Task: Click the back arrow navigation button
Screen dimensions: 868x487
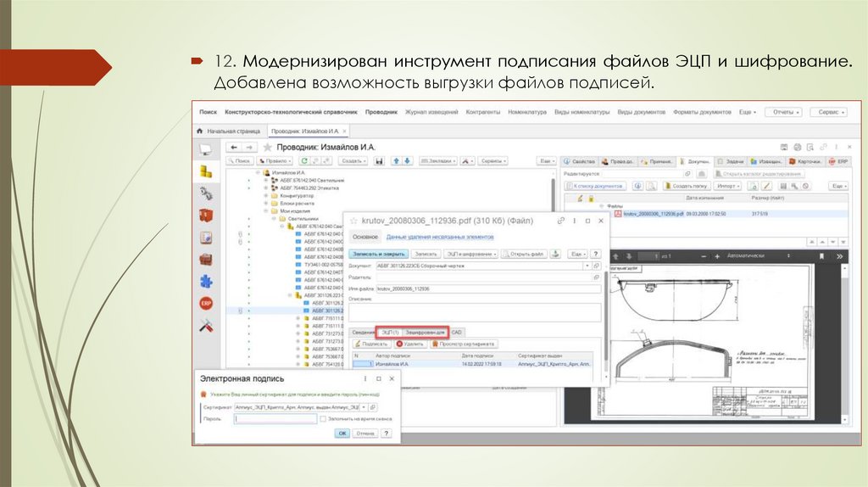Action: [234, 147]
